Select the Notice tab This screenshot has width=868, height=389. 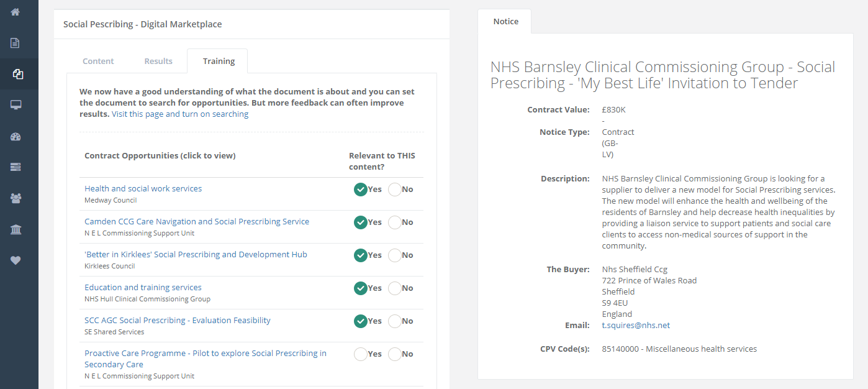pyautogui.click(x=505, y=21)
